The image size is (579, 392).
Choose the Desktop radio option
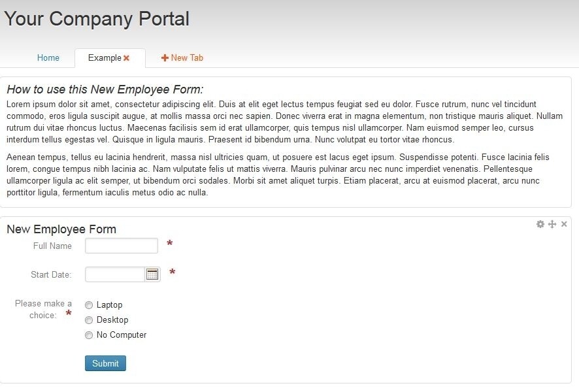pos(89,320)
